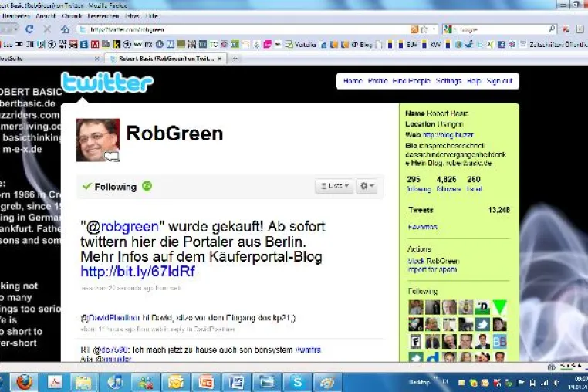Focus the Google search field
Screen dimensions: 588x392
(x=502, y=29)
